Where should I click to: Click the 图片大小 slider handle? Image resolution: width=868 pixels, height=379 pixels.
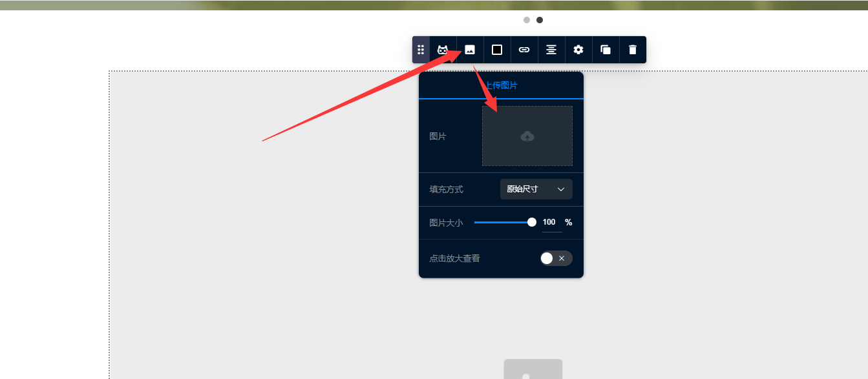[531, 222]
